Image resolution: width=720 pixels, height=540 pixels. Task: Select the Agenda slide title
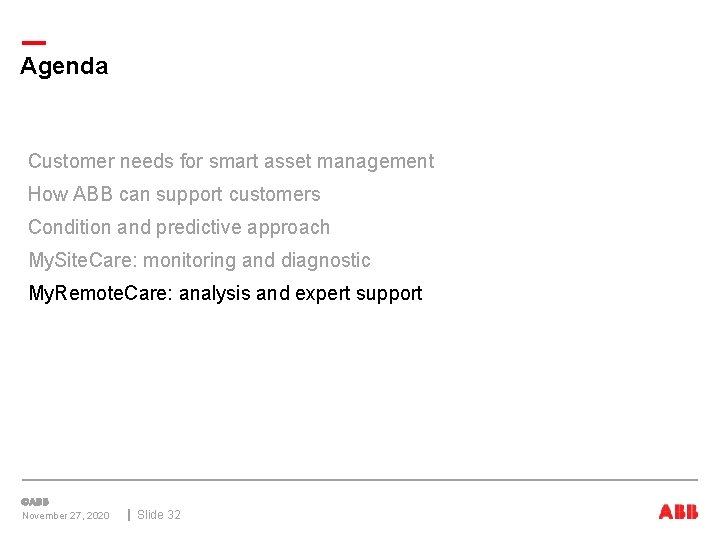64,67
